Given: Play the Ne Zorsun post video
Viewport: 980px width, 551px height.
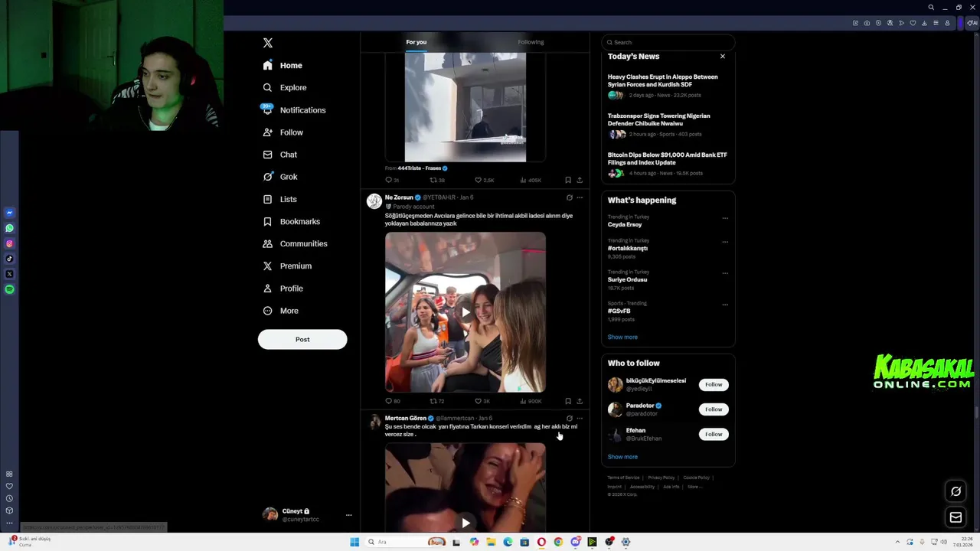Looking at the screenshot, I should (465, 312).
